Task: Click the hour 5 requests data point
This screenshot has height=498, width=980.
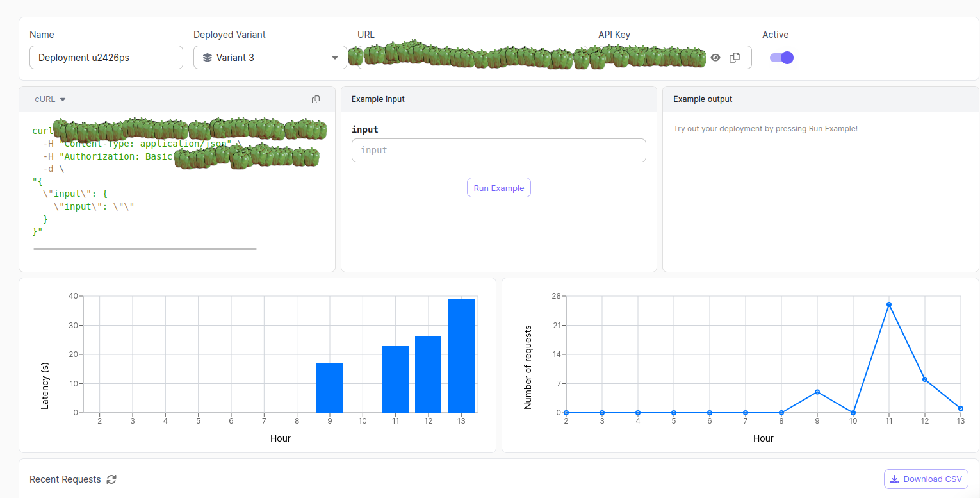Action: click(674, 413)
